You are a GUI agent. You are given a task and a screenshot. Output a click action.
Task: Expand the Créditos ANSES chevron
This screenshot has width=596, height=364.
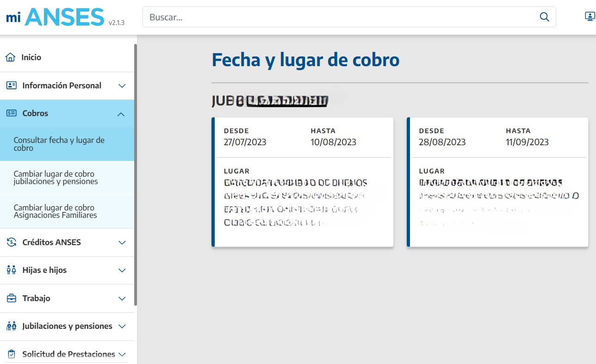coord(122,243)
